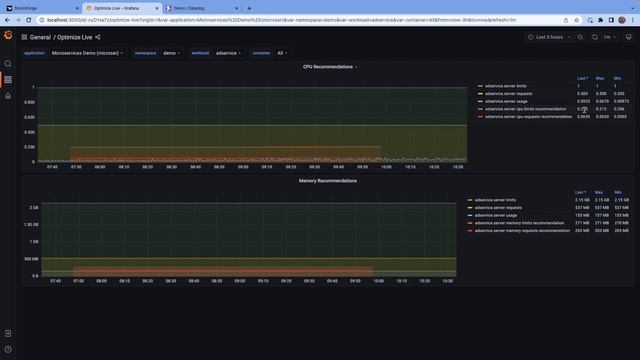The height and width of the screenshot is (360, 640).
Task: Go to the General folder breadcrumb
Action: (x=40, y=37)
